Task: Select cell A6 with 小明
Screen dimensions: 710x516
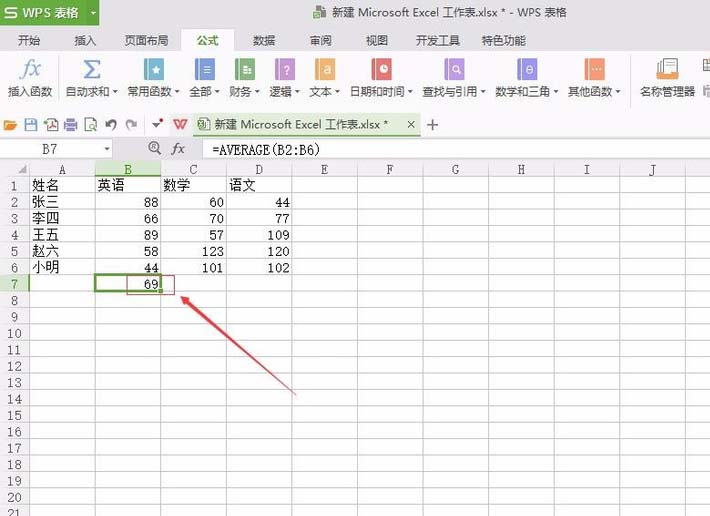Action: 62,267
